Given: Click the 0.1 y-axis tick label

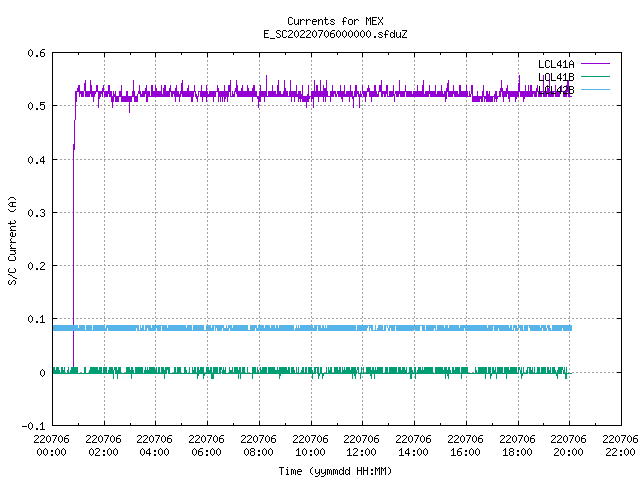Looking at the screenshot, I should [x=36, y=319].
